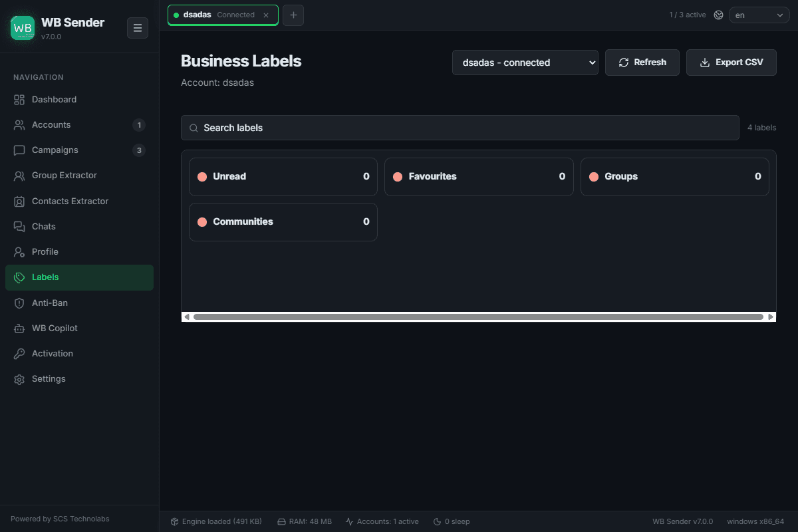Click the Accounts activity pulse icon
The width and height of the screenshot is (798, 532).
(x=349, y=521)
